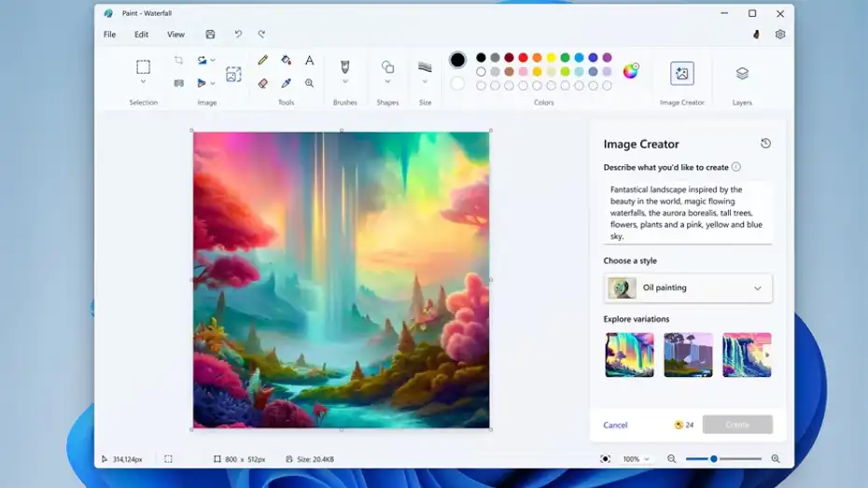Click the Size: 20.4KB status entry

(310, 459)
